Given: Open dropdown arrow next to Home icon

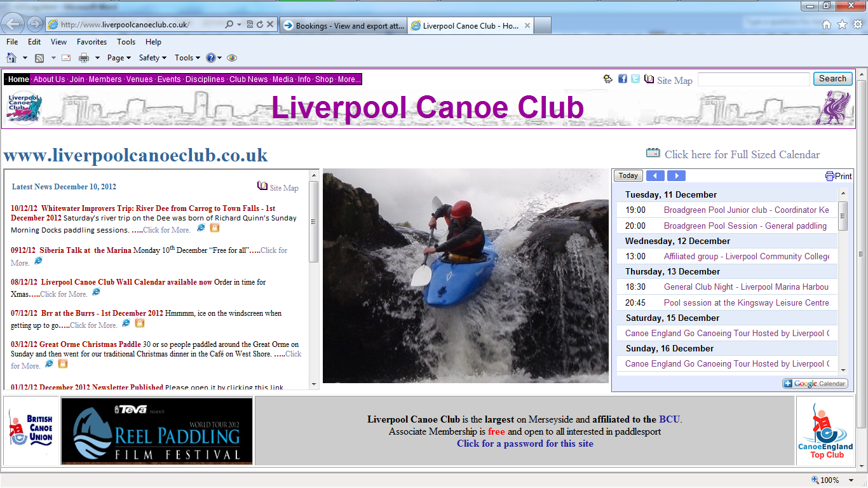Looking at the screenshot, I should click(x=25, y=58).
